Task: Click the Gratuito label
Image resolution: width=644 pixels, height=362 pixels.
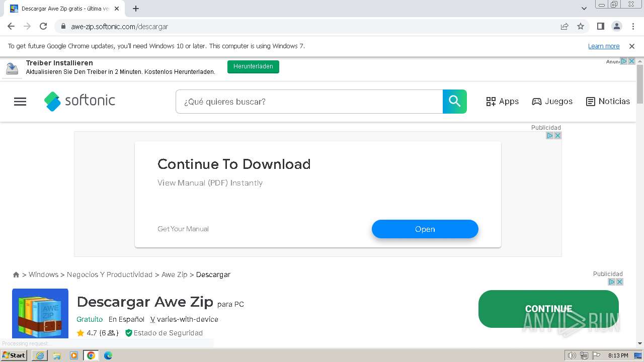Action: click(90, 319)
